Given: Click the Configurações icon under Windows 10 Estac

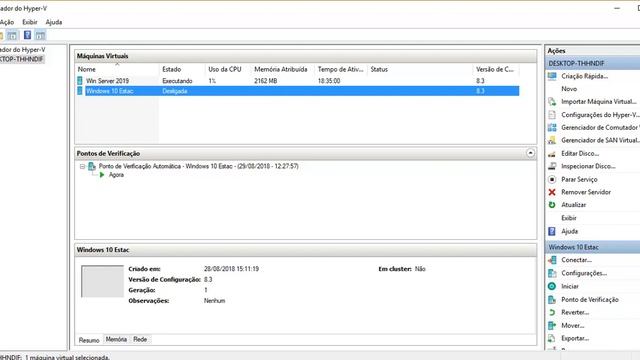Looking at the screenshot, I should click(552, 273).
